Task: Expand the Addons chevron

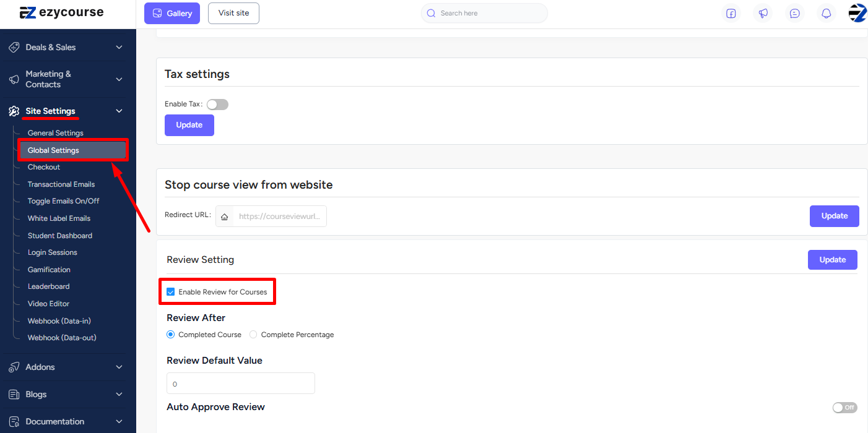Action: 119,367
